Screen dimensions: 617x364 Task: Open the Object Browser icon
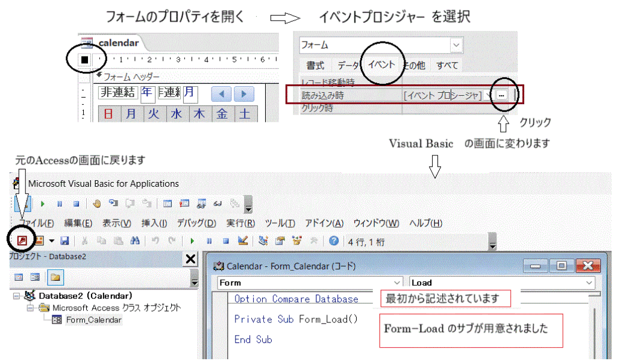coord(297,240)
